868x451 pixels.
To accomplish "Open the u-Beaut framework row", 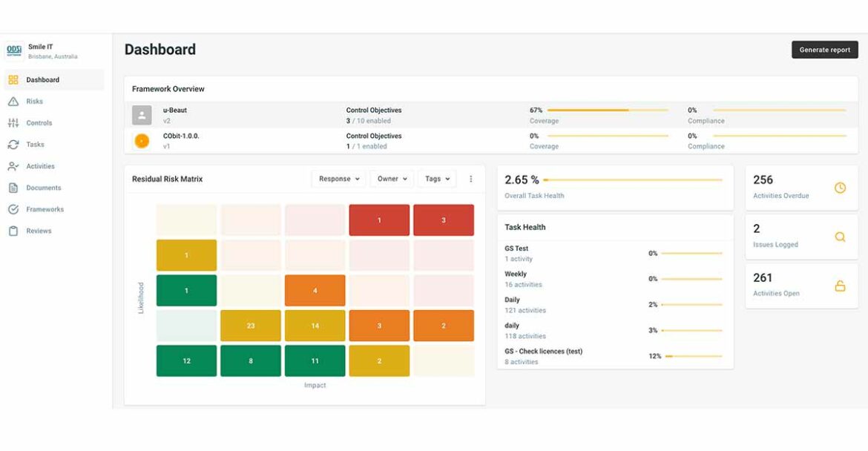I will (491, 115).
